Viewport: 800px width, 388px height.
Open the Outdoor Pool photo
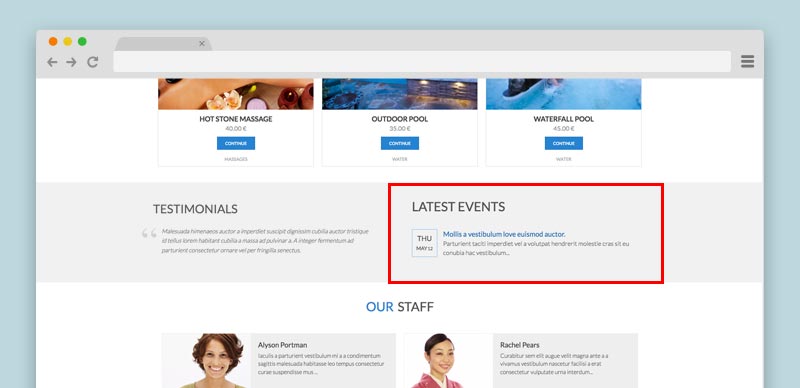[399, 94]
